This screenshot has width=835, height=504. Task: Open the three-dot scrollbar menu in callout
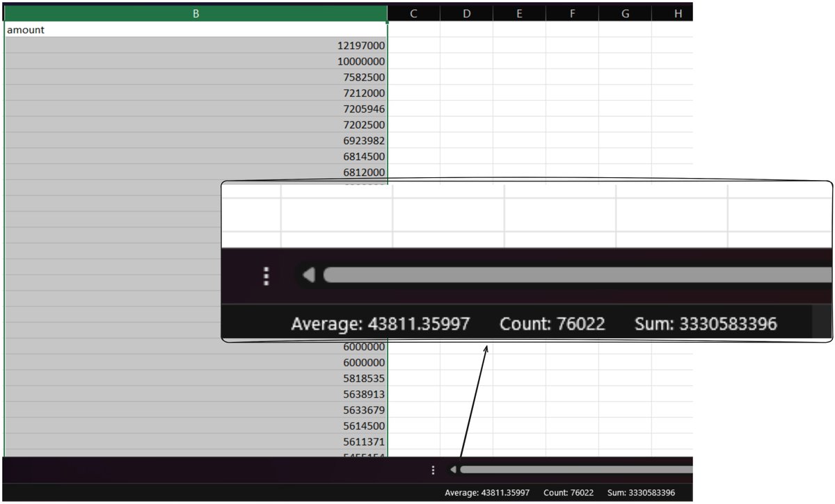[x=265, y=275]
